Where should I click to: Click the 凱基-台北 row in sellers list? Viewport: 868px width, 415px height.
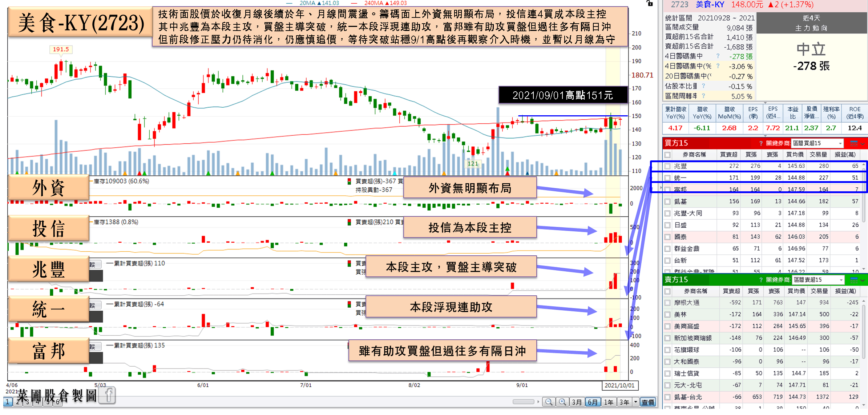tap(762, 397)
